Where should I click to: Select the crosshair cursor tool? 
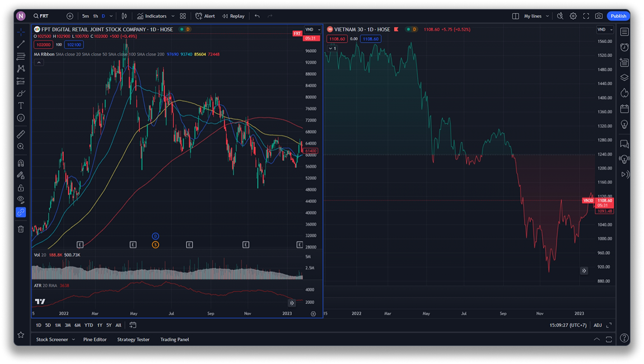(x=21, y=31)
